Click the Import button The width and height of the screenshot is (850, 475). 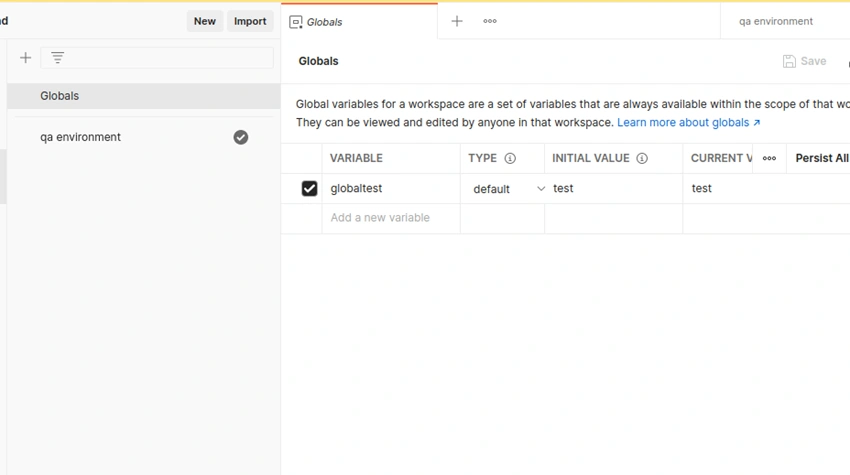click(x=250, y=21)
